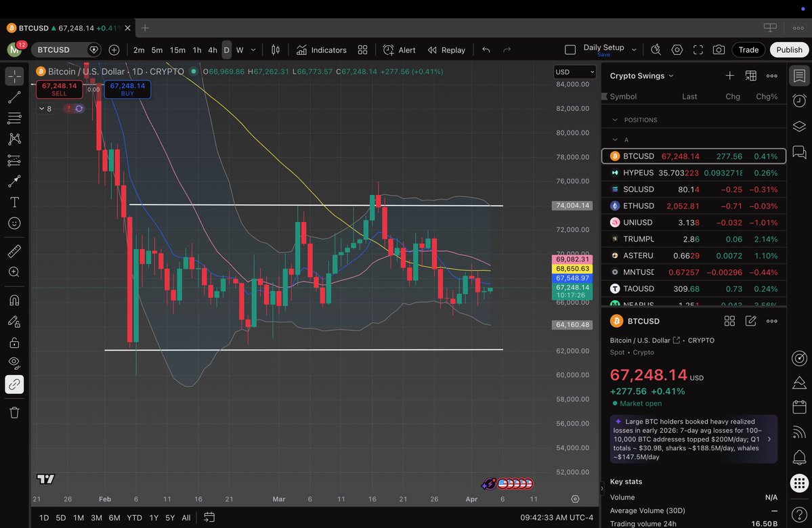This screenshot has width=812, height=528.
Task: Toggle lock all drawings
Action: (x=14, y=343)
